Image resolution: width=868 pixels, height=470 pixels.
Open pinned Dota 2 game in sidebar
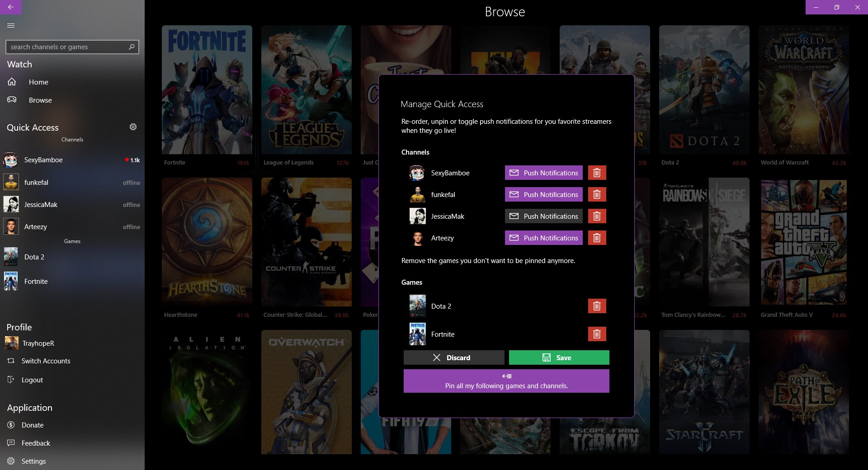coord(72,257)
